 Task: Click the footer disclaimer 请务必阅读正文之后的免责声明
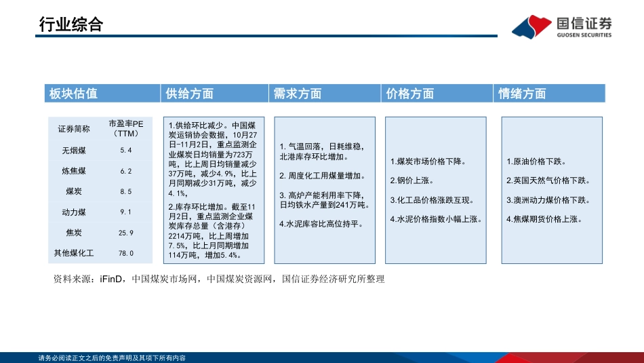pyautogui.click(x=112, y=358)
